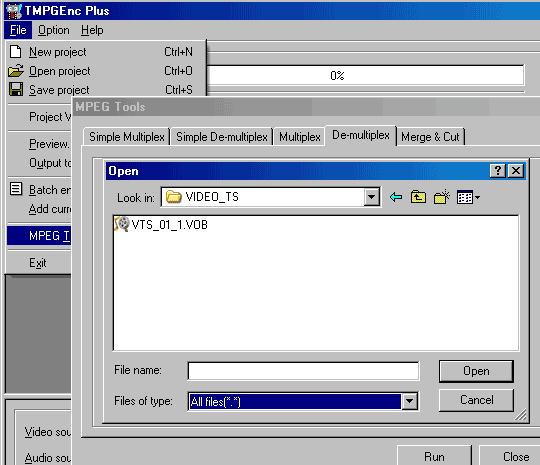Open the VIDEO_TS Look in combo box
Screen dimensions: 540x465
pyautogui.click(x=271, y=197)
